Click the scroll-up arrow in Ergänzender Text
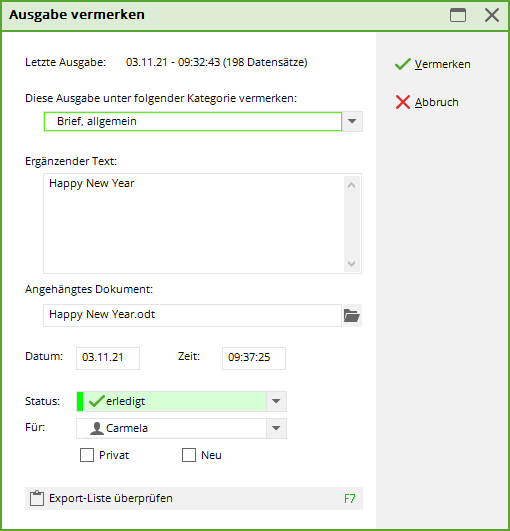This screenshot has height=531, width=510. (352, 185)
